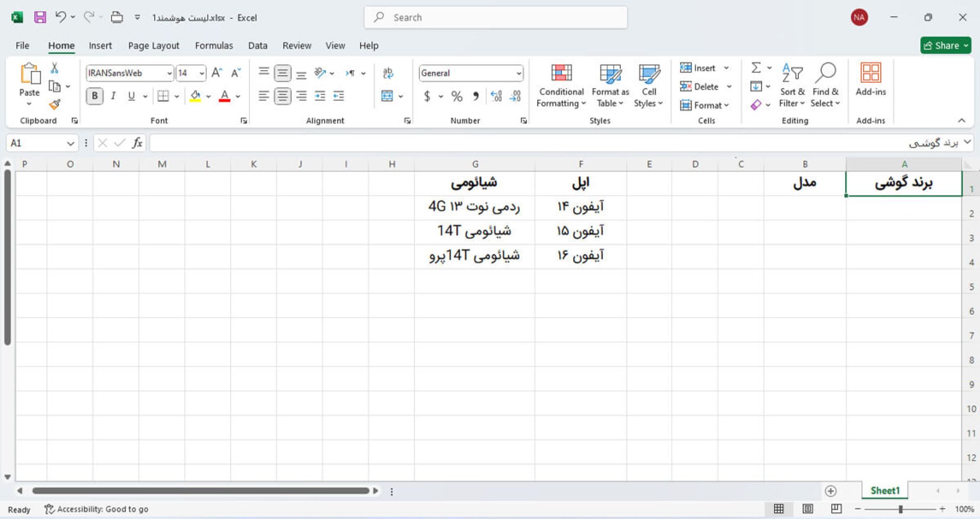
Task: Enable center alignment for the cell
Action: coord(283,96)
